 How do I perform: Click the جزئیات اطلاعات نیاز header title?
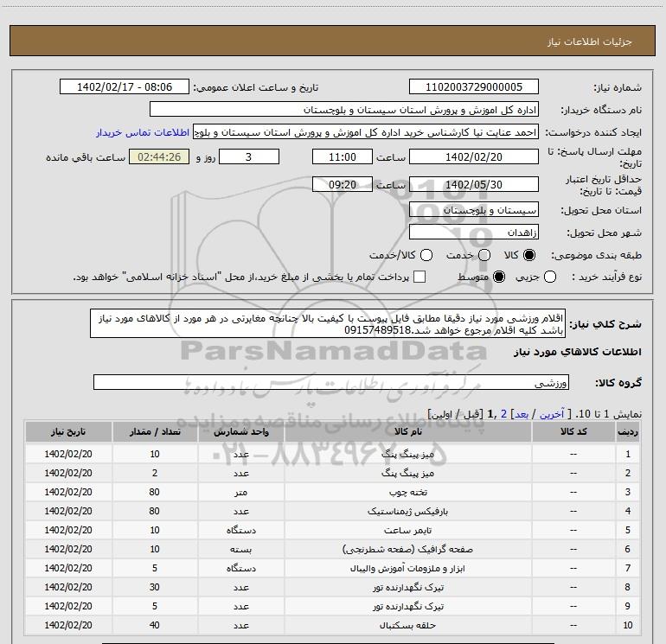(x=589, y=41)
